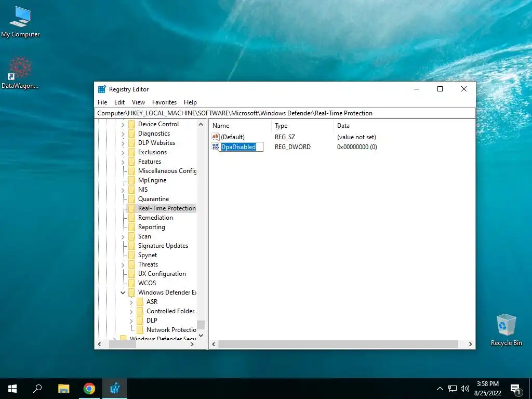This screenshot has height=399, width=532.
Task: Show hidden tray icons chevron
Action: point(440,389)
